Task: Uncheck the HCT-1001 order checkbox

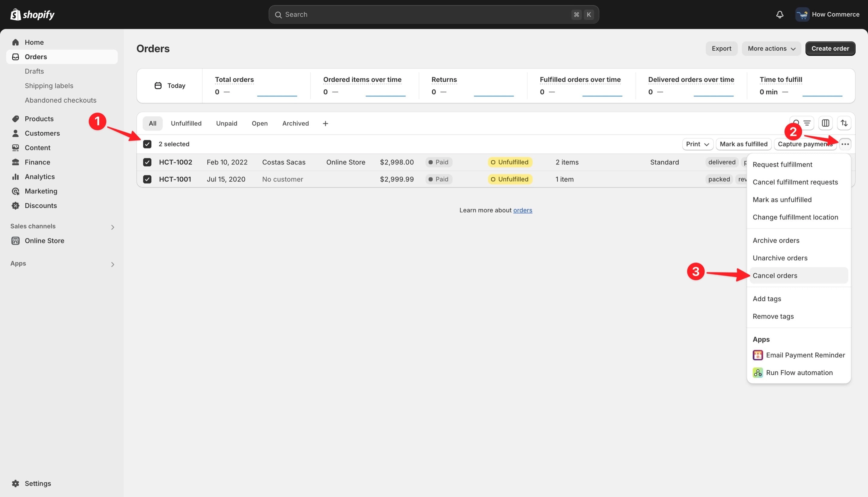Action: click(147, 179)
